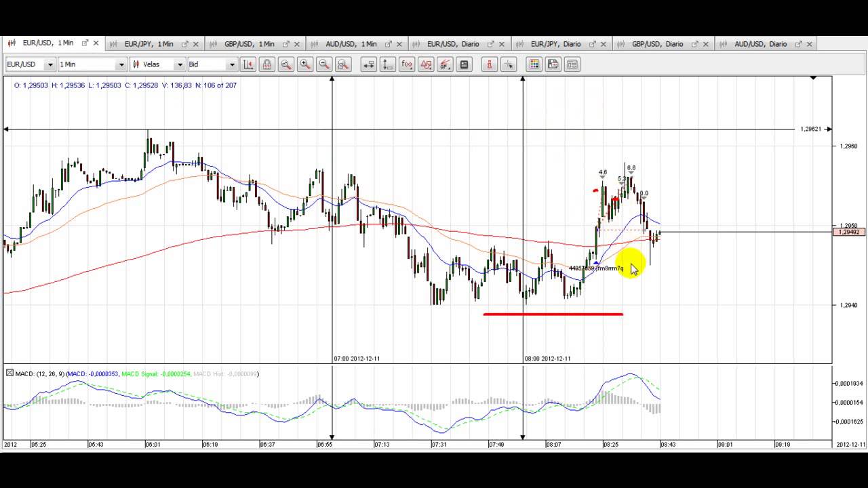The height and width of the screenshot is (488, 868).
Task: Click the 06:01 time axis label
Action: pyautogui.click(x=153, y=445)
